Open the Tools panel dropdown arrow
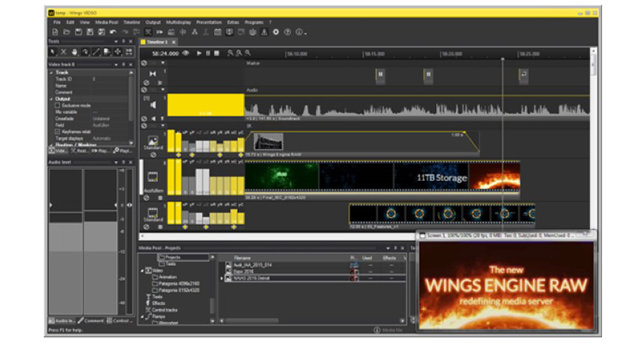Viewport: 644px width, 343px height. (116, 41)
